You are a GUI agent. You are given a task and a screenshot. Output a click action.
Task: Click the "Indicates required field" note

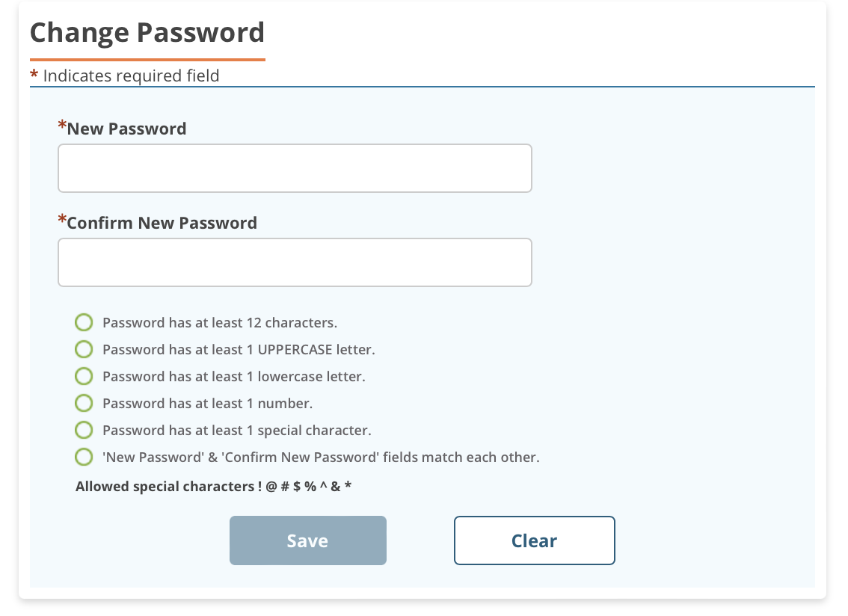[x=131, y=76]
